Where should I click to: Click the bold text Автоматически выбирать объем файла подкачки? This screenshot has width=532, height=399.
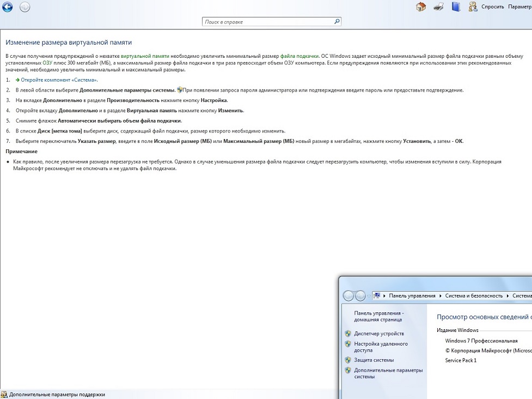[x=120, y=120]
